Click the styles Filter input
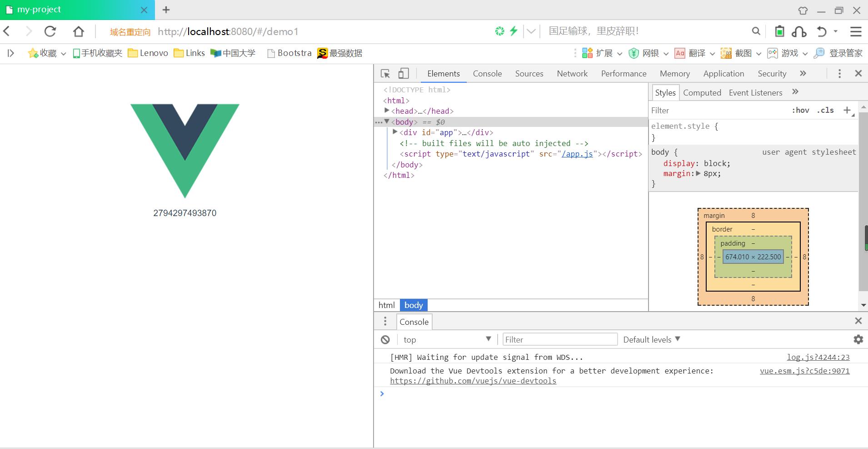 (x=718, y=111)
